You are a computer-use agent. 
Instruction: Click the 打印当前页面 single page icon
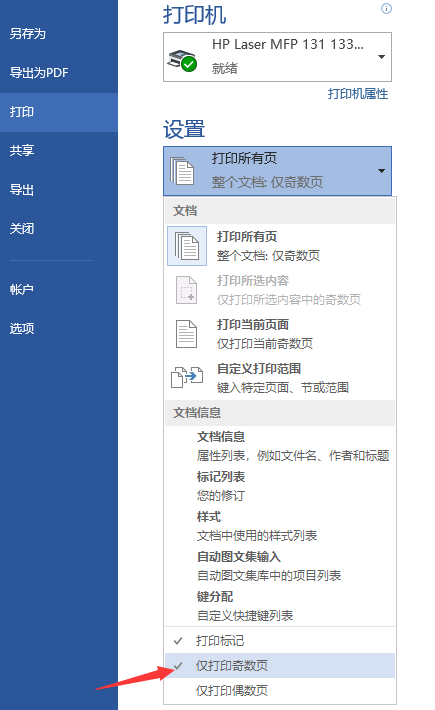[186, 334]
